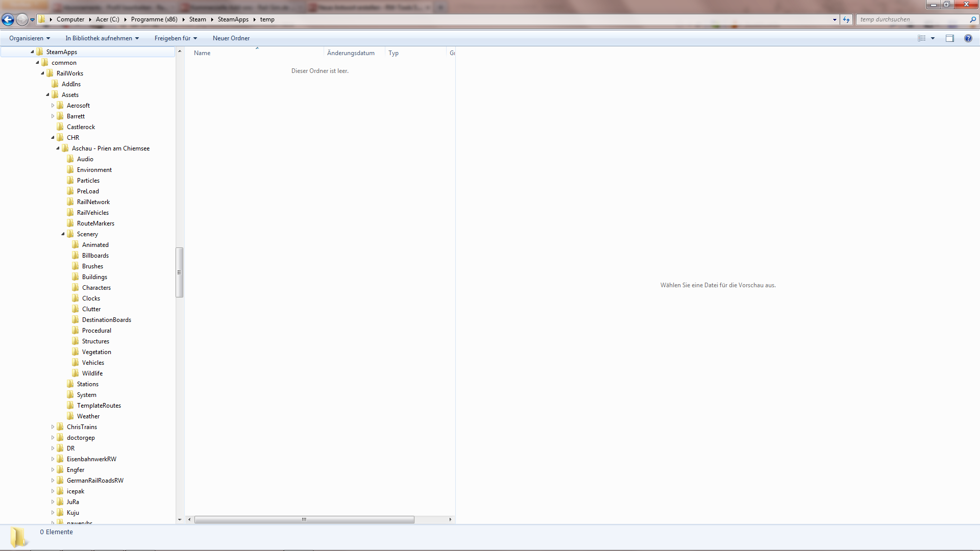Collapse the Aschau - Prien am Chiemsee folder
Viewport: 980px width, 551px height.
click(58, 148)
